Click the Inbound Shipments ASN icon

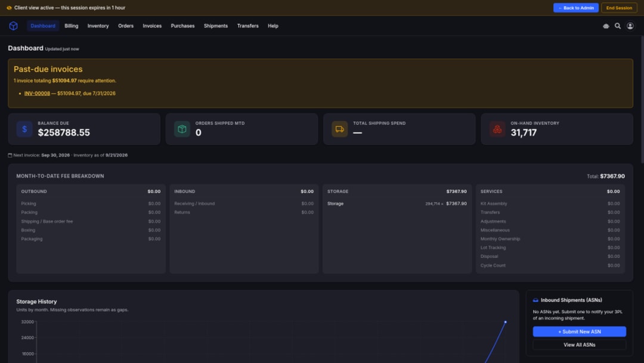pyautogui.click(x=535, y=300)
